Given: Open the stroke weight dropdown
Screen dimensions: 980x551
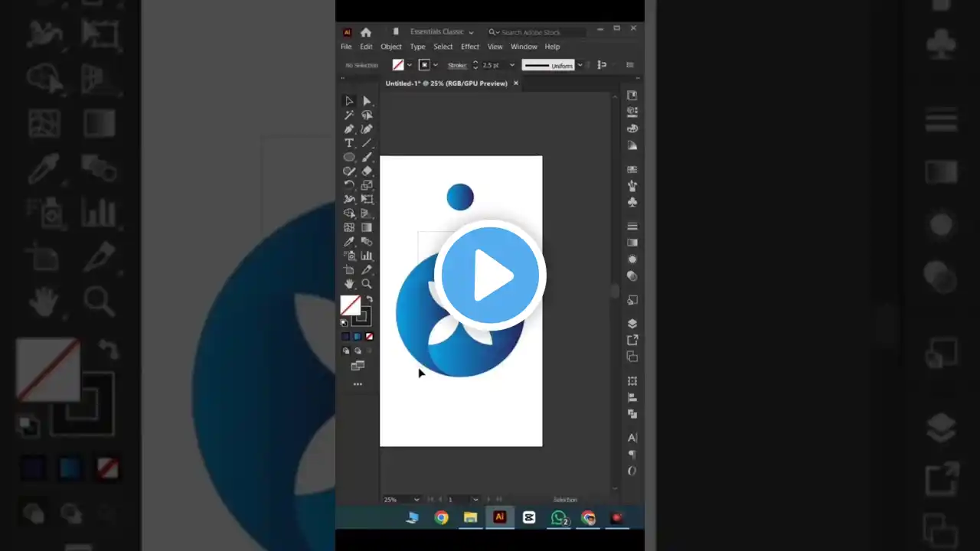Looking at the screenshot, I should [x=512, y=65].
